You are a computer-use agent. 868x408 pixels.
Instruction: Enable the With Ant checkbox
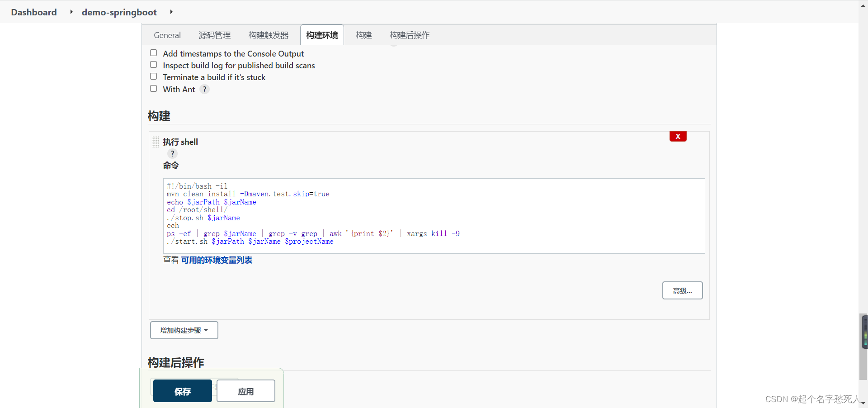pyautogui.click(x=154, y=89)
